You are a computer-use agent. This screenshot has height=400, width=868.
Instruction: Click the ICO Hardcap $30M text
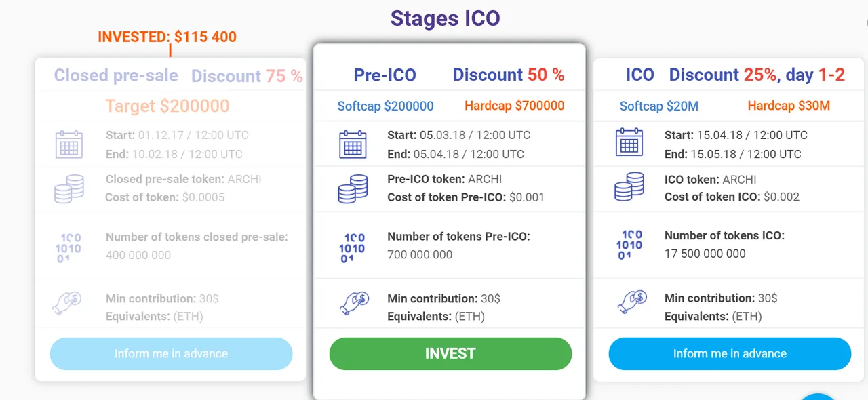pyautogui.click(x=789, y=106)
